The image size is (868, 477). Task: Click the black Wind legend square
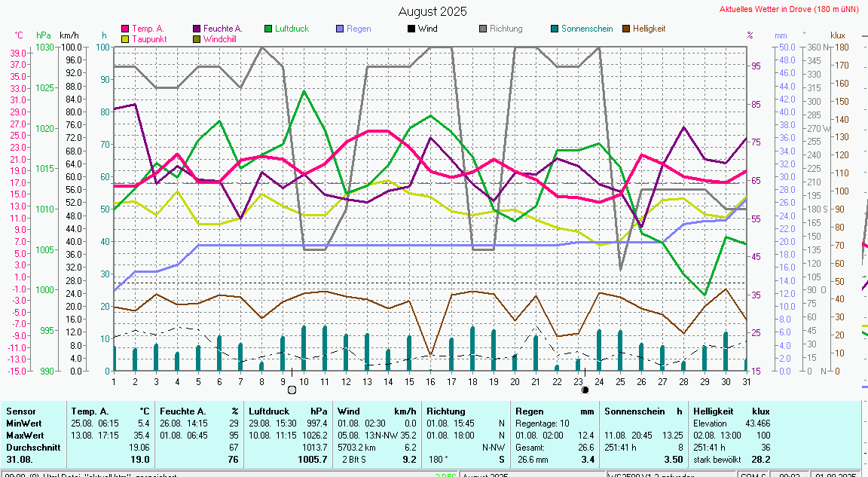pyautogui.click(x=411, y=29)
